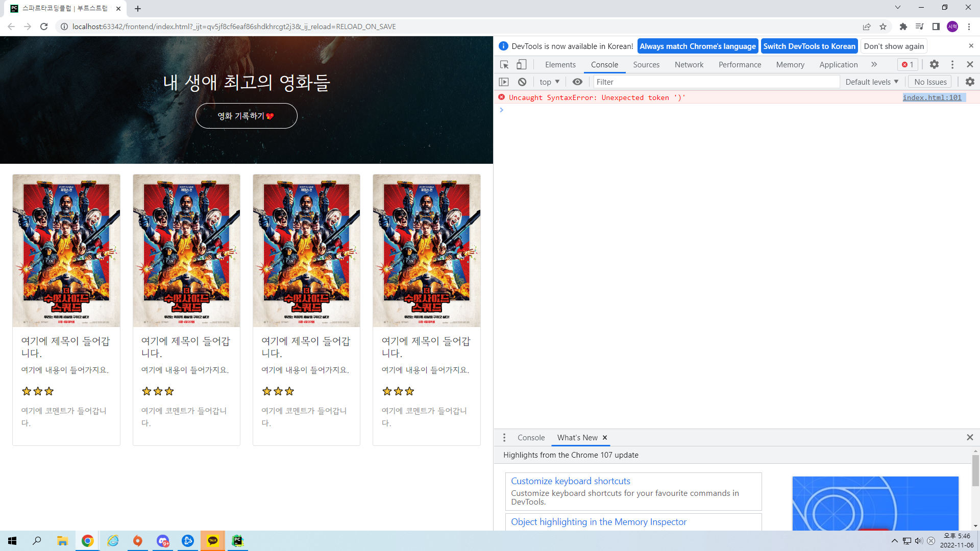Close the DevTools panel
This screenshot has height=551, width=980.
970,65
